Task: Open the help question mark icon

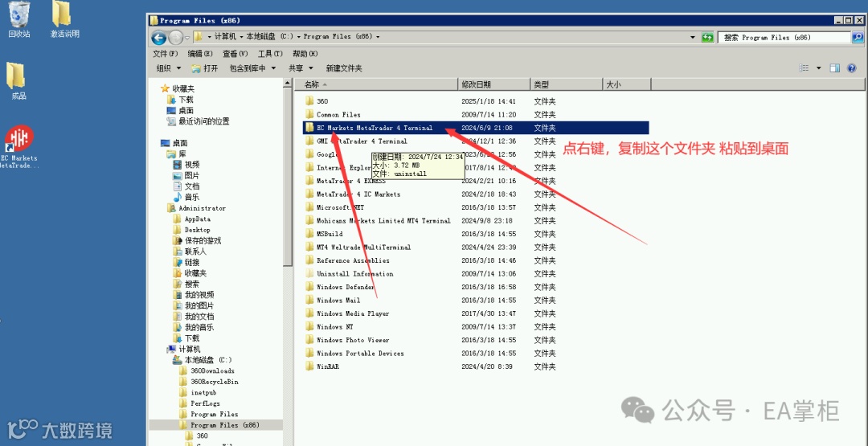Action: (852, 68)
